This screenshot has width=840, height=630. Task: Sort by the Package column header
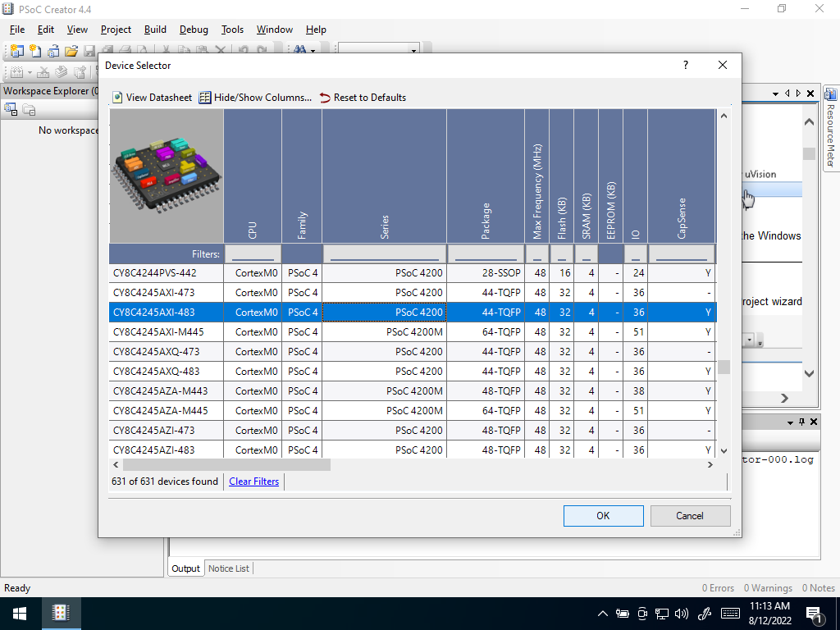coord(486,176)
